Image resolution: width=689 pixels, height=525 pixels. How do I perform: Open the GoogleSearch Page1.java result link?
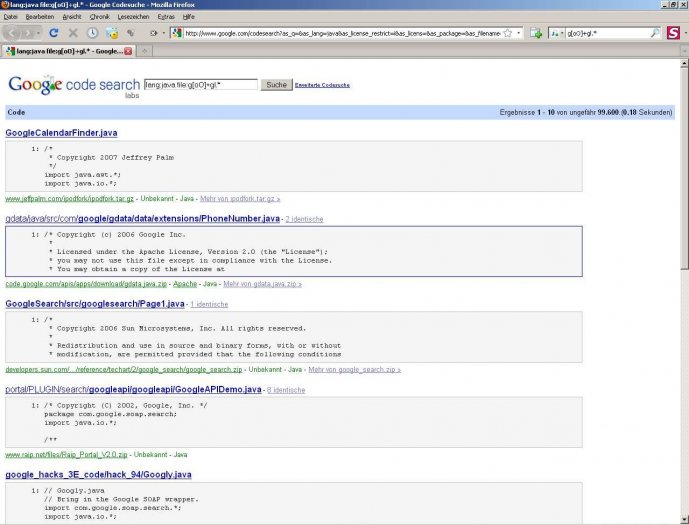[x=95, y=304]
